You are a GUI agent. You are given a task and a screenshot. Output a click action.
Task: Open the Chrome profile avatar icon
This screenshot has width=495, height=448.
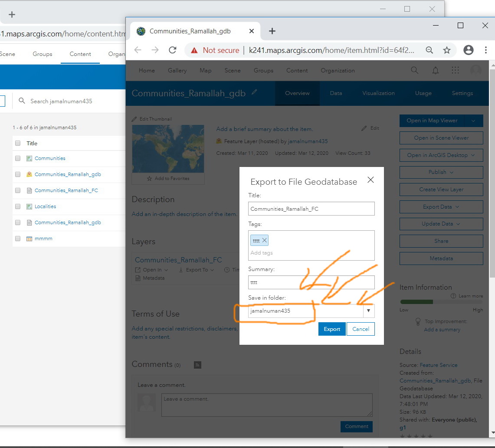tap(469, 50)
